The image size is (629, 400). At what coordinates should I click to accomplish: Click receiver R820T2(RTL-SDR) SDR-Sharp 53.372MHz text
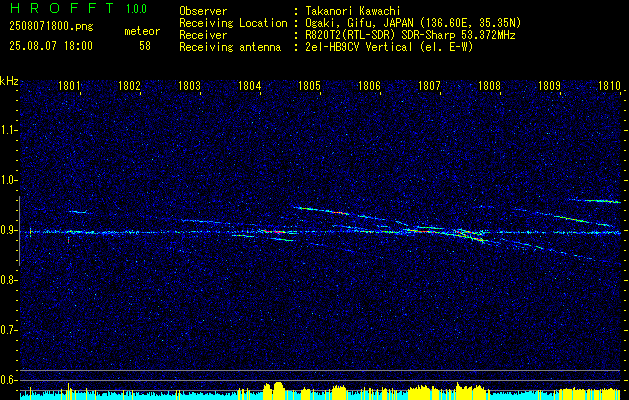click(x=410, y=35)
